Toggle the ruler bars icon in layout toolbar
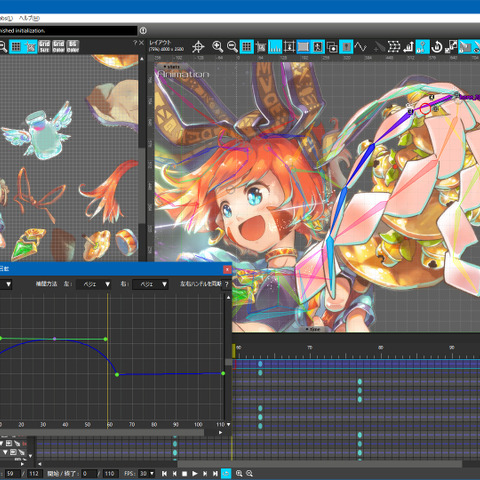This screenshot has height=480, width=480. [x=275, y=47]
